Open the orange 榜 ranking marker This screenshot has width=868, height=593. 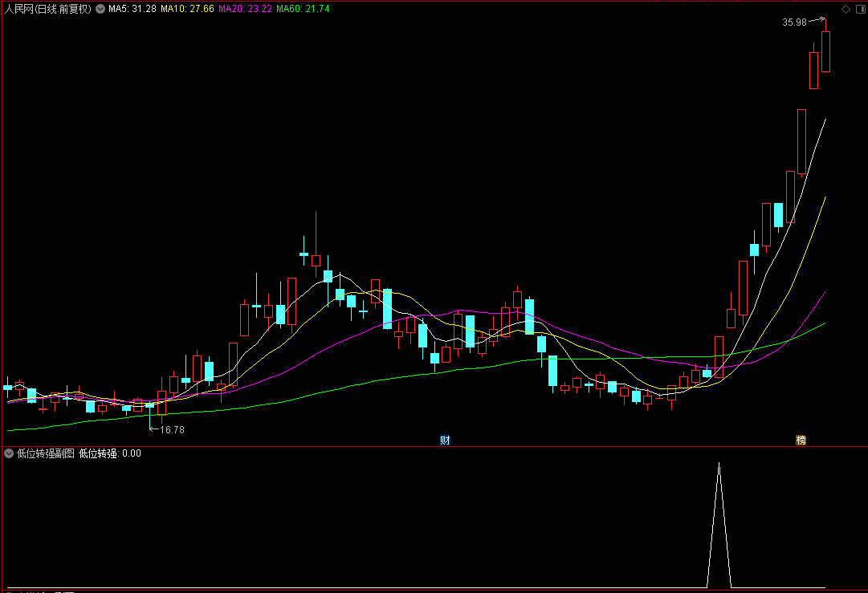[801, 441]
